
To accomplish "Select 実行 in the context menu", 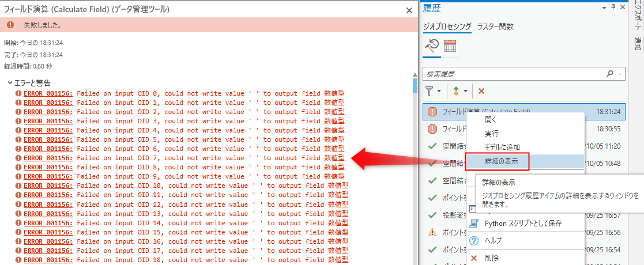I will pos(491,133).
